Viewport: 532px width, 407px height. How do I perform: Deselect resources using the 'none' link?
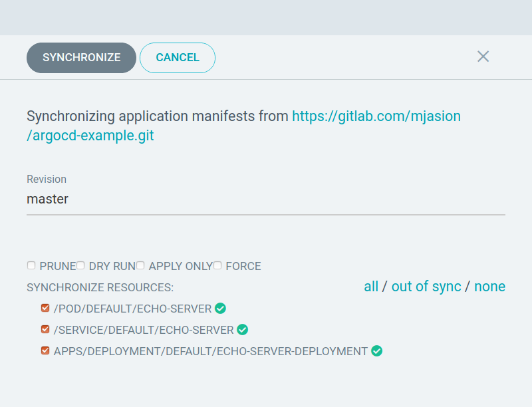point(489,287)
